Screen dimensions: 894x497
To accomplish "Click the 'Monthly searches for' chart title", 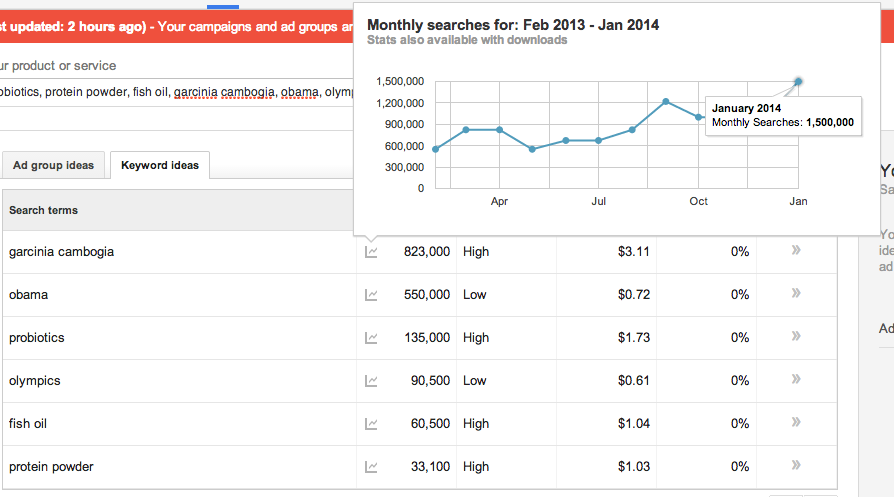I will pyautogui.click(x=513, y=25).
